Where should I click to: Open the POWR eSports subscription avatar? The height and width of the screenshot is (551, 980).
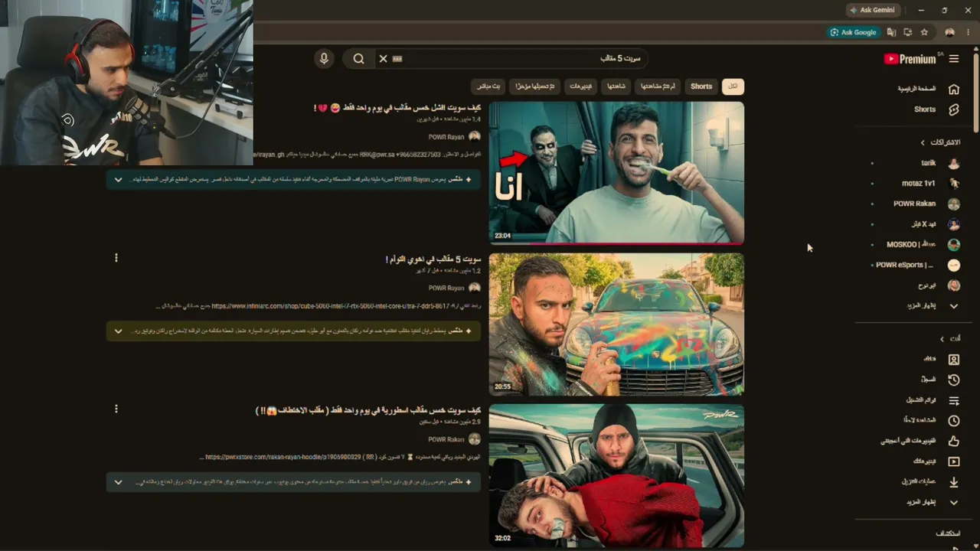(954, 265)
